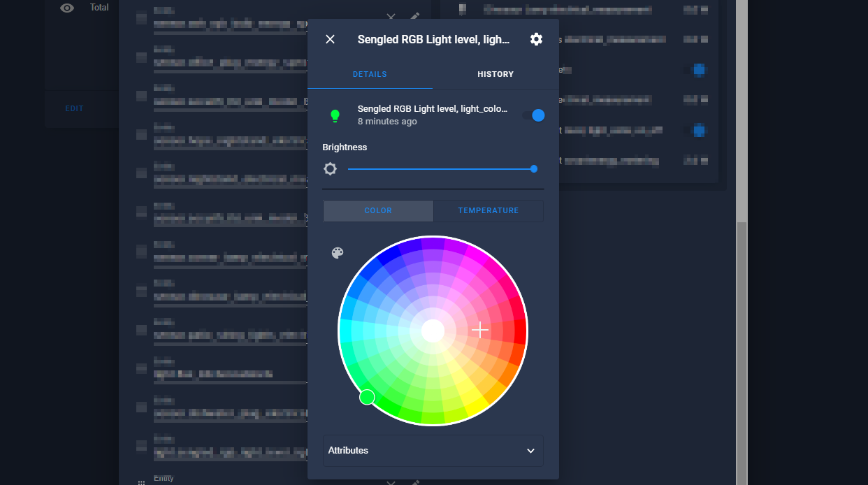Screen dimensions: 868x485
Task: Close the Sengled RGB Light dialog
Action: [331, 39]
